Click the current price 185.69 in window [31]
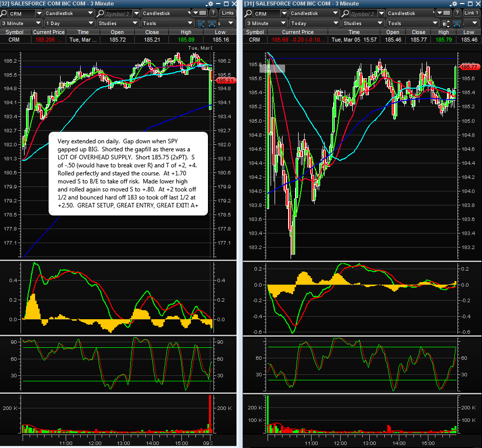This screenshot has height=448, width=482. click(280, 40)
